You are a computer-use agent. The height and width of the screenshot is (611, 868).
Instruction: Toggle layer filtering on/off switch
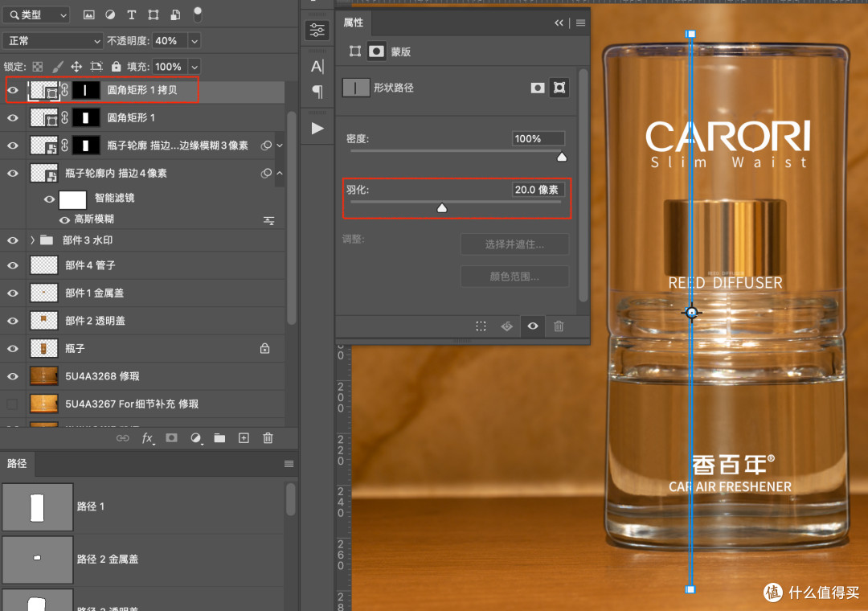197,15
